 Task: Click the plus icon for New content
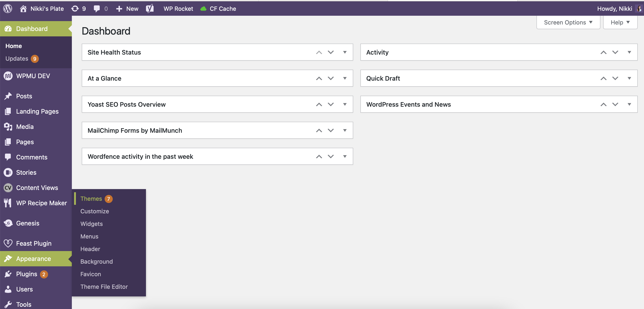tap(119, 9)
